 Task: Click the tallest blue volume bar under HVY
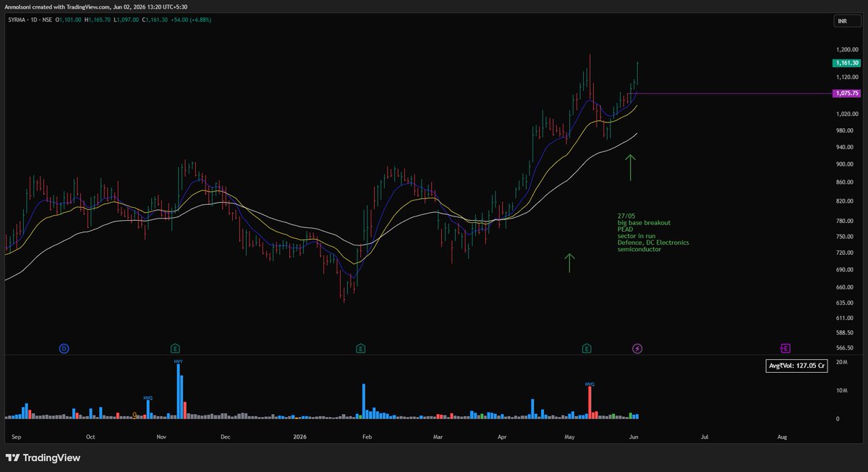(178, 392)
